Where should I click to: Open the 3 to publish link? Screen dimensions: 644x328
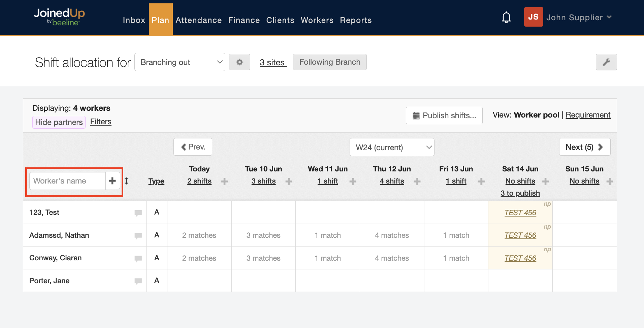520,193
